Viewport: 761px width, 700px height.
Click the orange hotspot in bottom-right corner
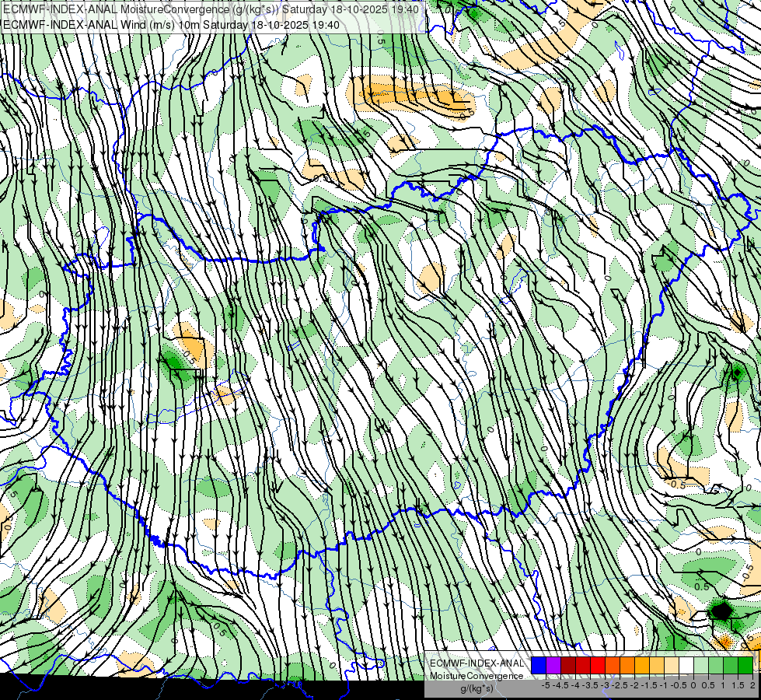(727, 642)
